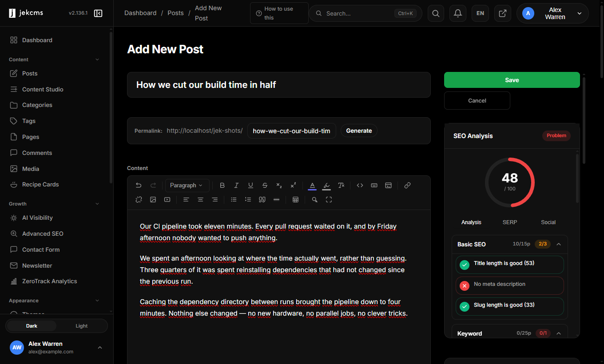604x364 pixels.
Task: Focus the search field in the header
Action: [x=366, y=13]
